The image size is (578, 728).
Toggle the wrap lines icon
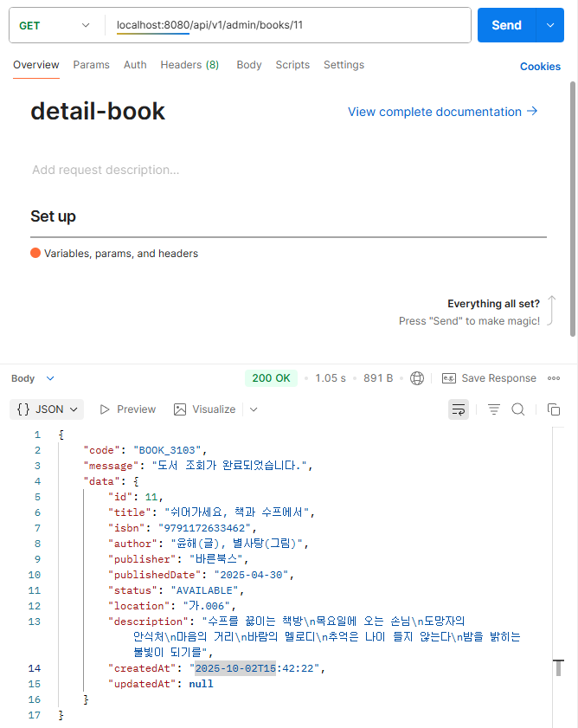click(459, 409)
